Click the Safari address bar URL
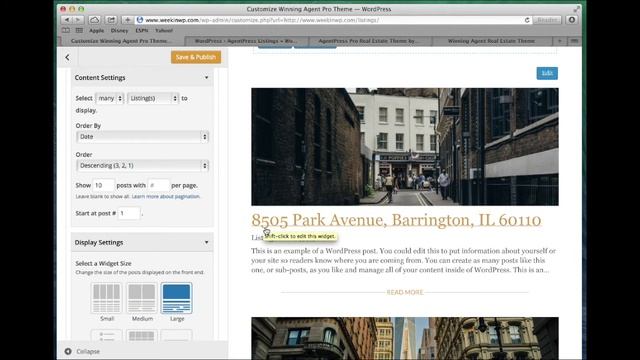The image size is (640, 360). point(262,20)
